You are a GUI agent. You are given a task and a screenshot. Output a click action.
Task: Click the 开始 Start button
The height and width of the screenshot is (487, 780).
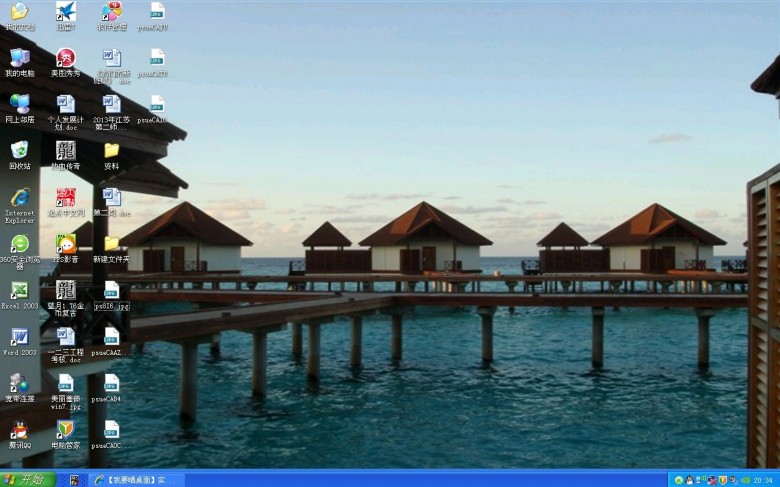27,479
